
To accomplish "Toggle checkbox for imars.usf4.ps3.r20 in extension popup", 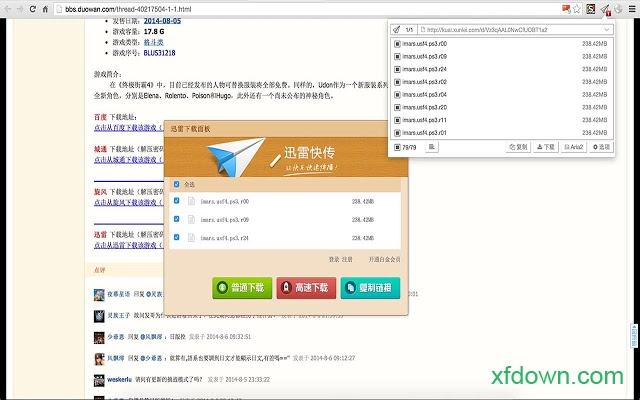I will [x=397, y=107].
